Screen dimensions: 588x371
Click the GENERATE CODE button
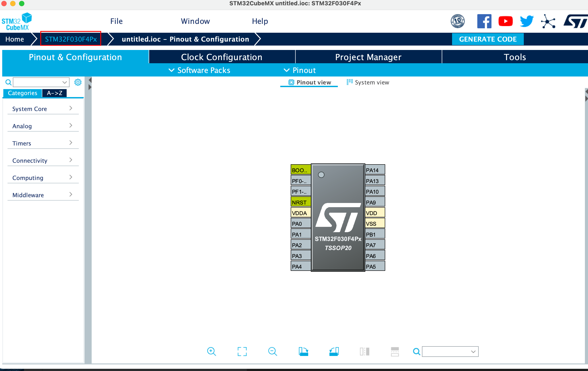click(x=487, y=39)
